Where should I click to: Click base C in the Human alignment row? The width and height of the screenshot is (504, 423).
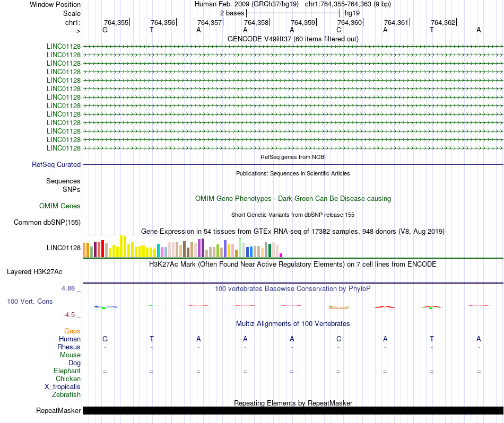(338, 339)
